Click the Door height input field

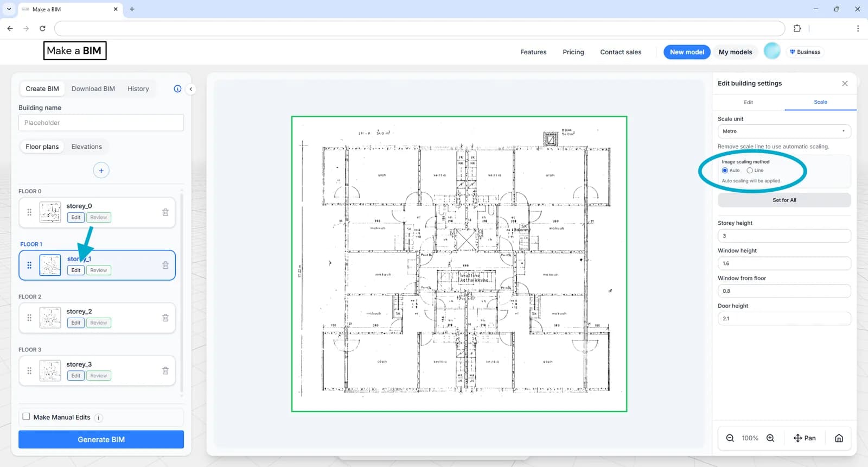pos(784,319)
